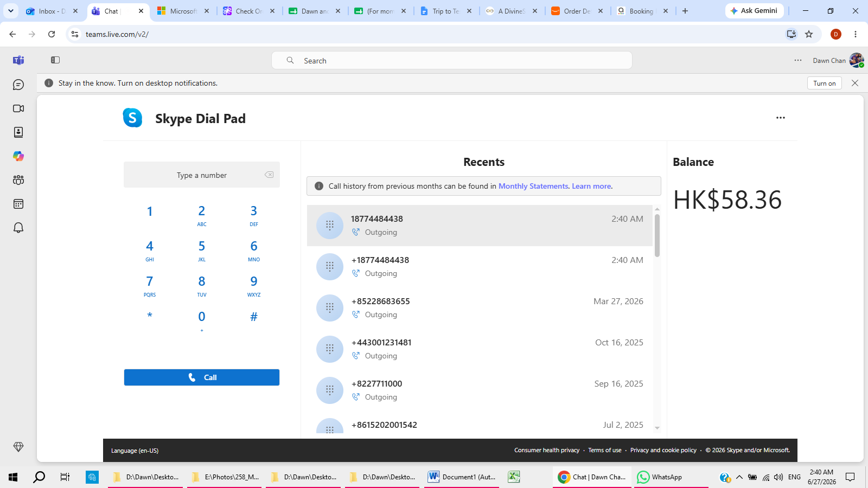Click the backspace icon in number field
Image resolution: width=868 pixels, height=488 pixels.
pyautogui.click(x=269, y=175)
